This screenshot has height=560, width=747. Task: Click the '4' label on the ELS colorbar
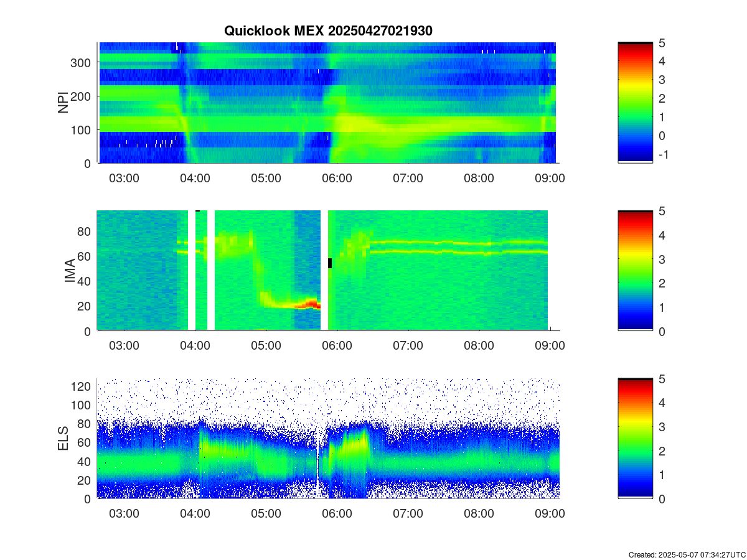click(x=662, y=402)
